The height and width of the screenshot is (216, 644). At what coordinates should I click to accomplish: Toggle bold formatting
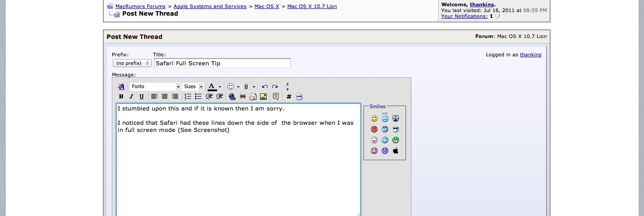121,97
